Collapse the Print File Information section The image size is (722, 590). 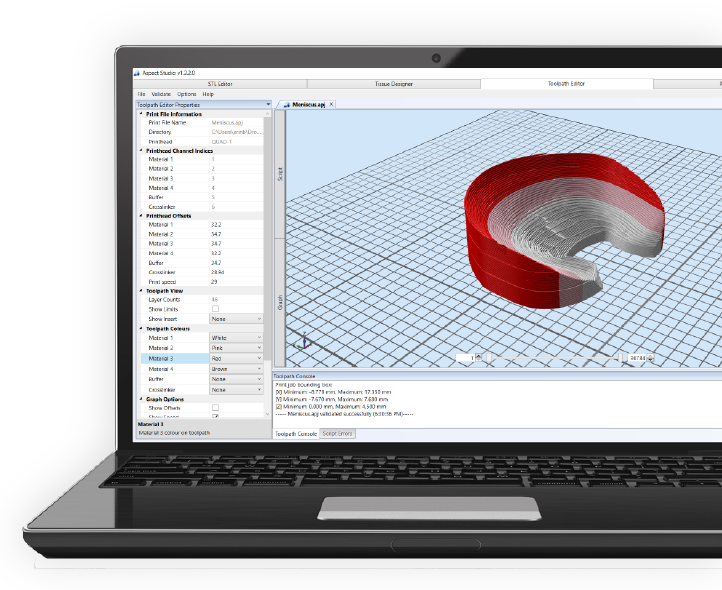(x=141, y=114)
